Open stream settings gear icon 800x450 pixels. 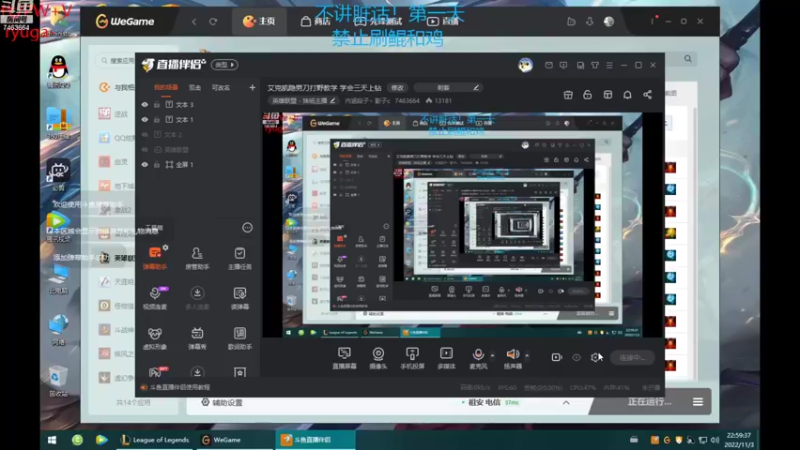point(595,357)
